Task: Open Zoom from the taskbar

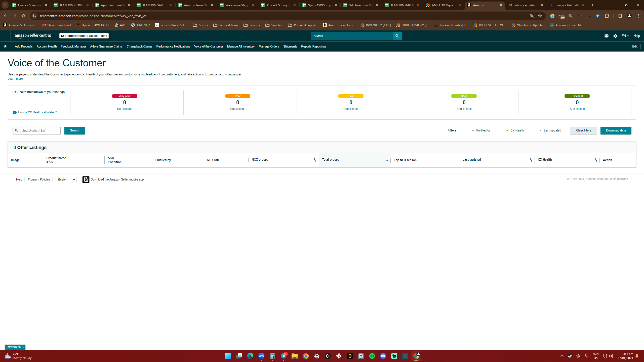Action: 261,356
